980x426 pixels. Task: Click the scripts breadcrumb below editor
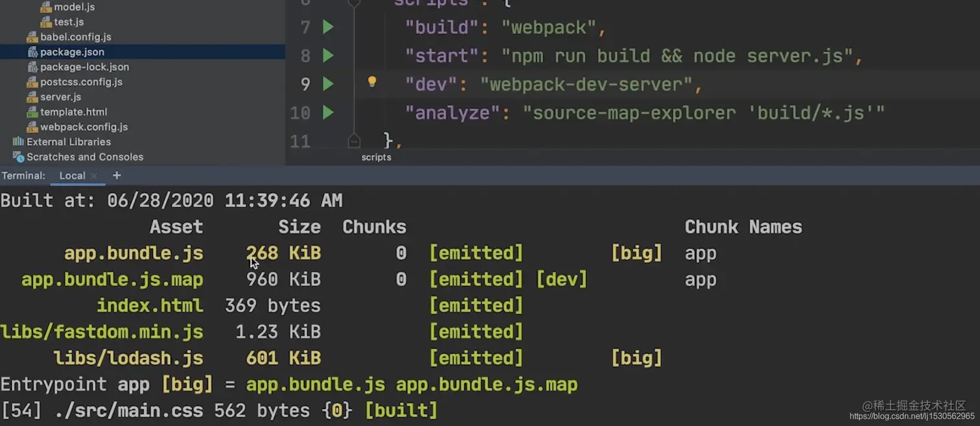coord(376,157)
